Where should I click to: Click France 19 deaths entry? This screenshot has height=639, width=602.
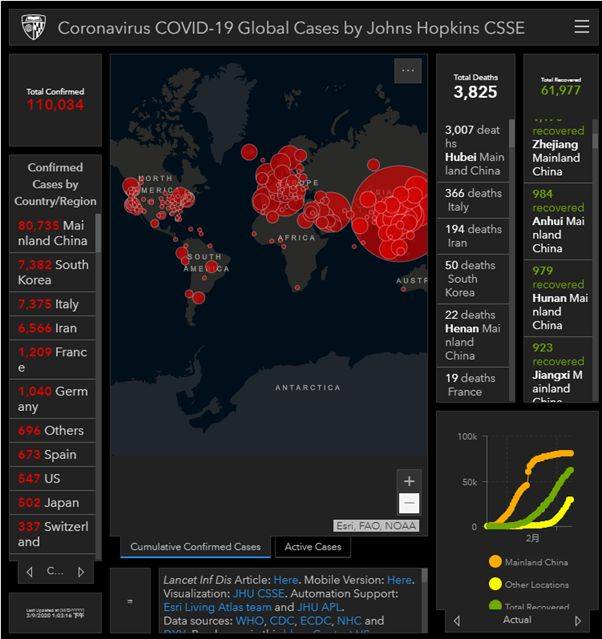click(473, 385)
